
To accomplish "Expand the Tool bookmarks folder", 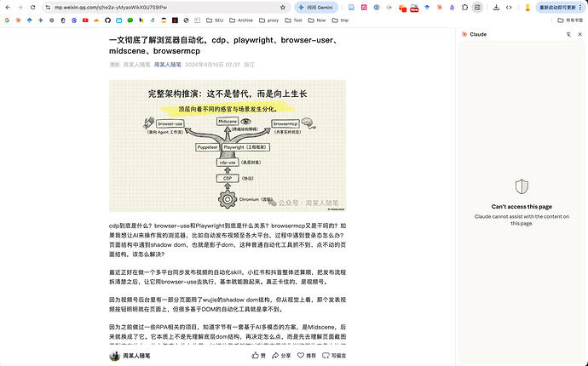I will 294,20.
